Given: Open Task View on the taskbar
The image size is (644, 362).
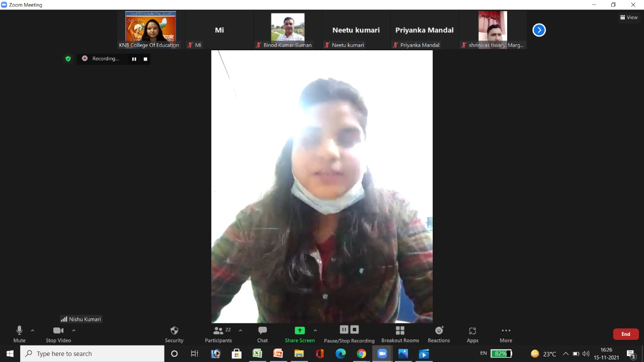Looking at the screenshot, I should (x=195, y=354).
